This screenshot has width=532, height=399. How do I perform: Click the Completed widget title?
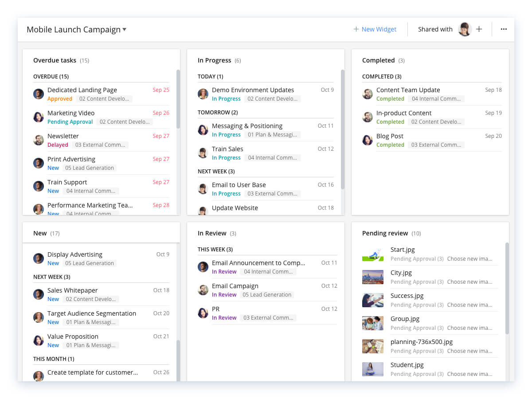378,60
